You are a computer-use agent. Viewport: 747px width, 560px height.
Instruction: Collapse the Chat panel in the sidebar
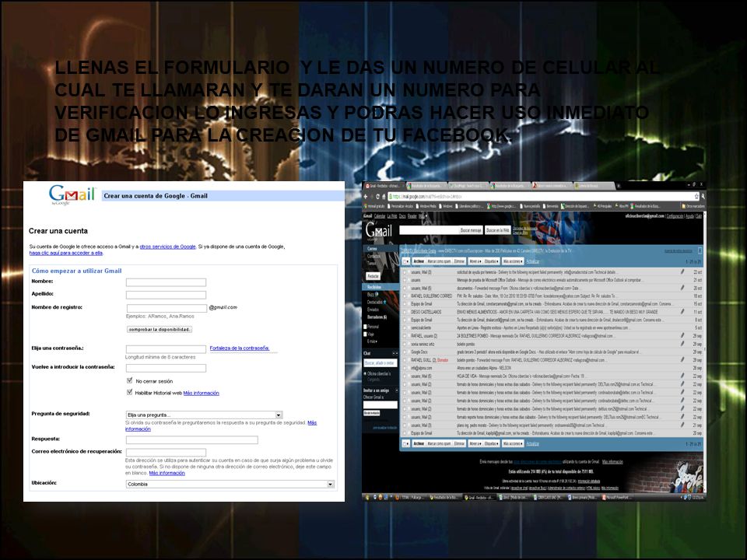[396, 353]
